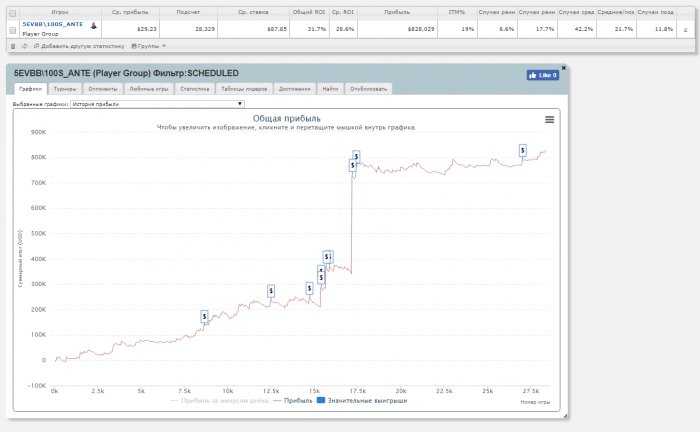Click the Facebook Like button
Image resolution: width=700 pixels, height=432 pixels.
(x=542, y=75)
